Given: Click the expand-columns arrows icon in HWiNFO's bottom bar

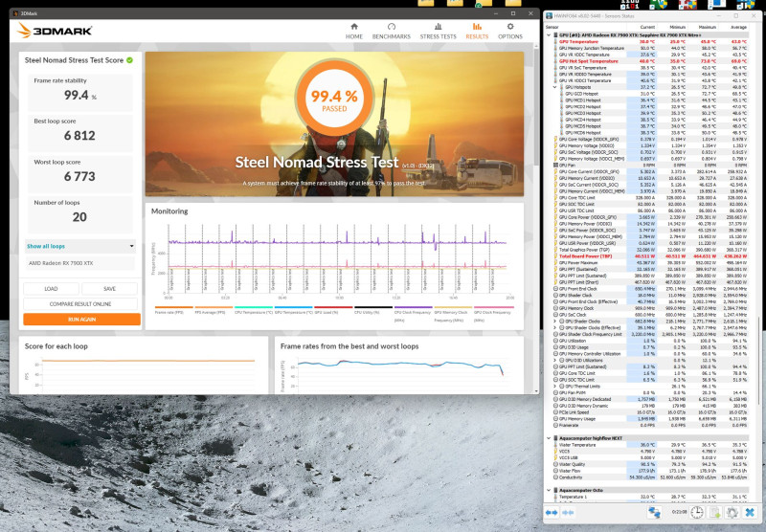Looking at the screenshot, I should click(552, 513).
